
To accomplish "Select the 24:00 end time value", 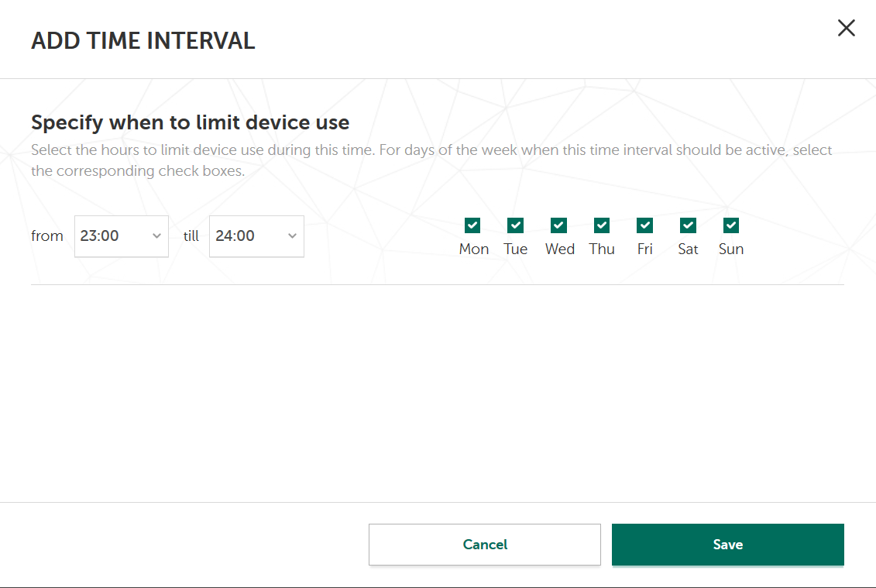I will coord(235,236).
